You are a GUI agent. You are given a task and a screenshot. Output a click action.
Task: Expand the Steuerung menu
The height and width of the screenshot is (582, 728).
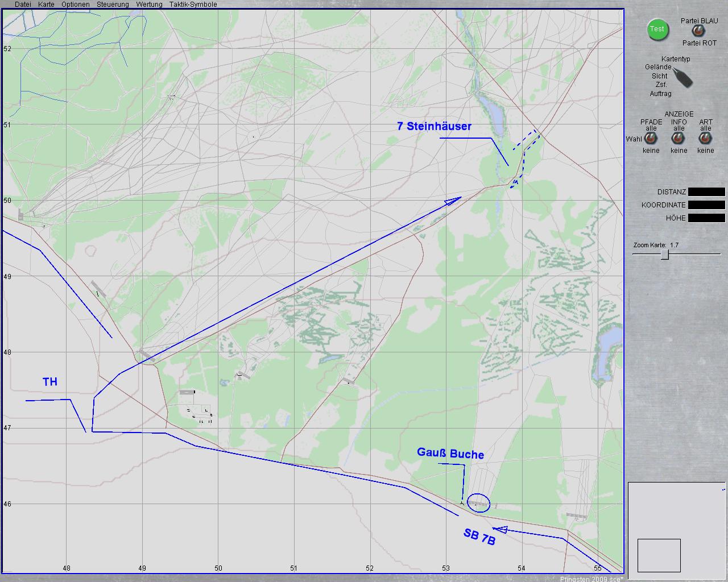tap(113, 5)
